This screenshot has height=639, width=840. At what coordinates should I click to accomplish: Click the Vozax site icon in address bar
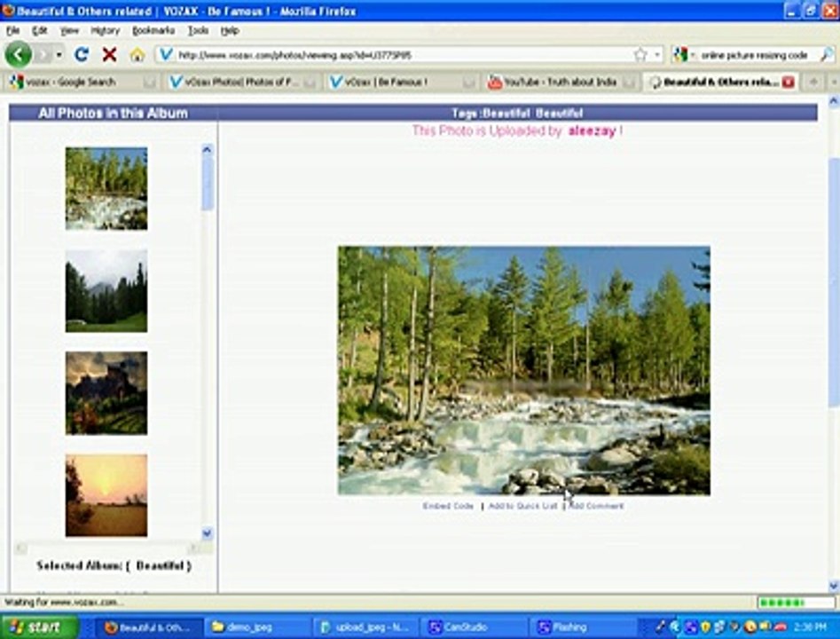[166, 54]
